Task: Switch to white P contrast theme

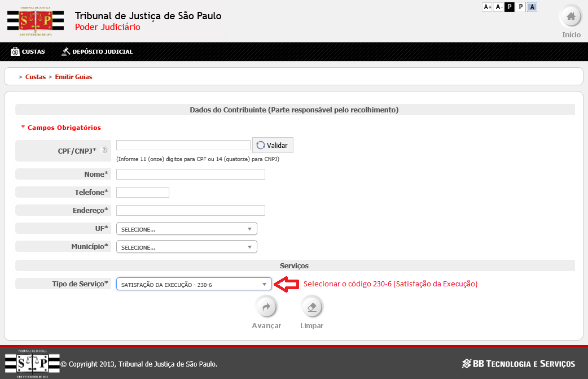Action: click(x=521, y=7)
